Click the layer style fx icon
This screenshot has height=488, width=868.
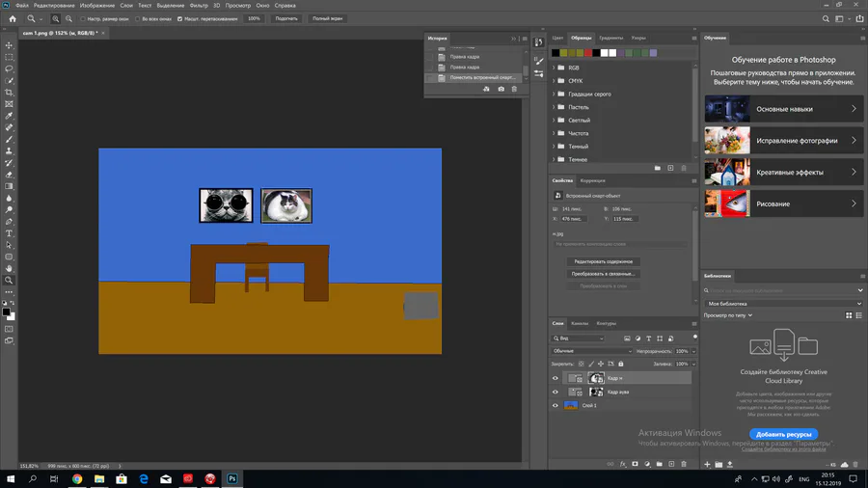coord(623,464)
